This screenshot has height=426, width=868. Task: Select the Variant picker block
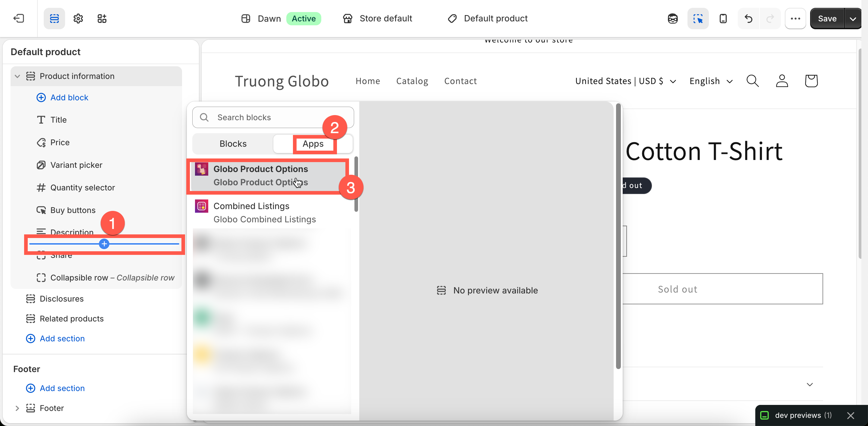point(69,165)
